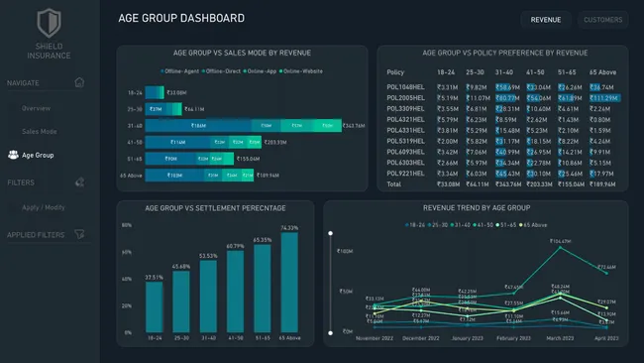Click the 60.79% settlement bar for 41-50
644x363 pixels.
(x=236, y=292)
